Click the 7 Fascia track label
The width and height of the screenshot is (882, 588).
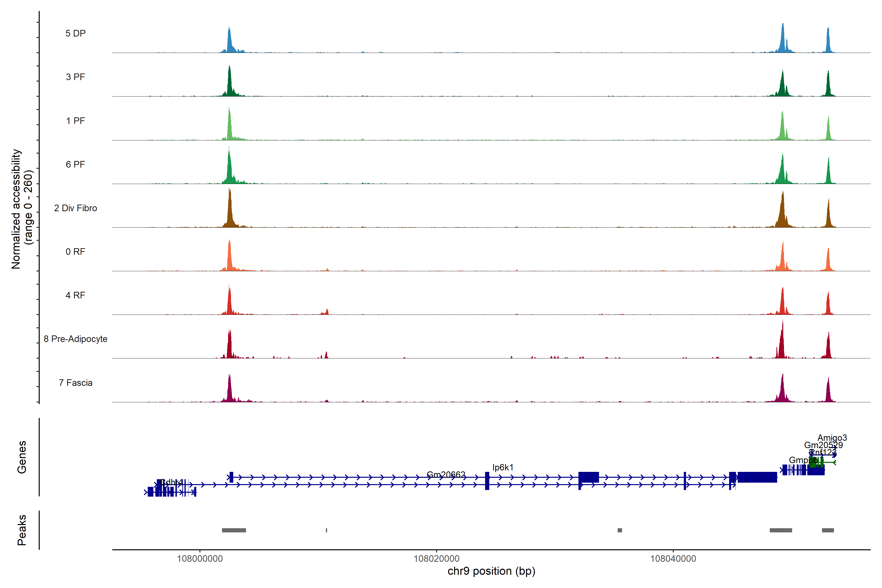[x=75, y=383]
